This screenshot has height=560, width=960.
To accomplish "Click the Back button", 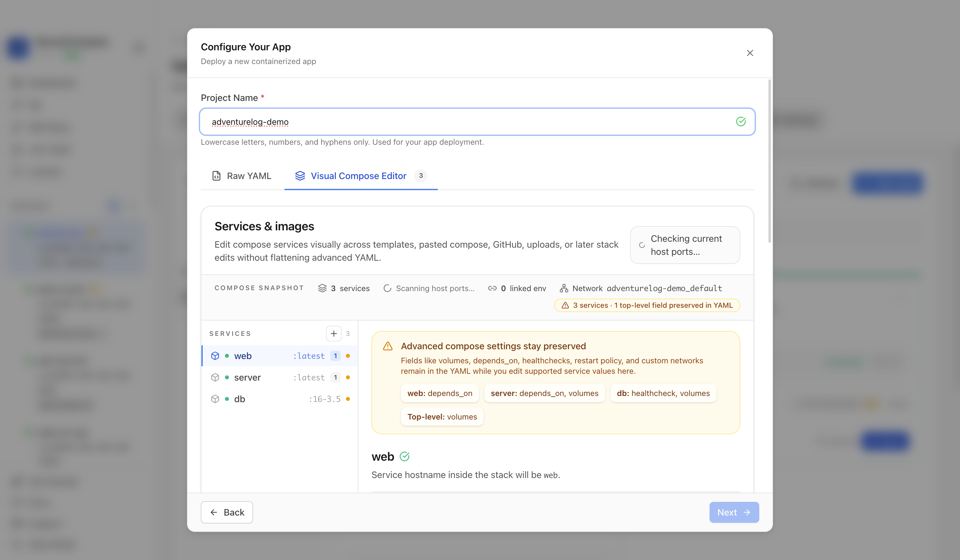I will tap(227, 512).
